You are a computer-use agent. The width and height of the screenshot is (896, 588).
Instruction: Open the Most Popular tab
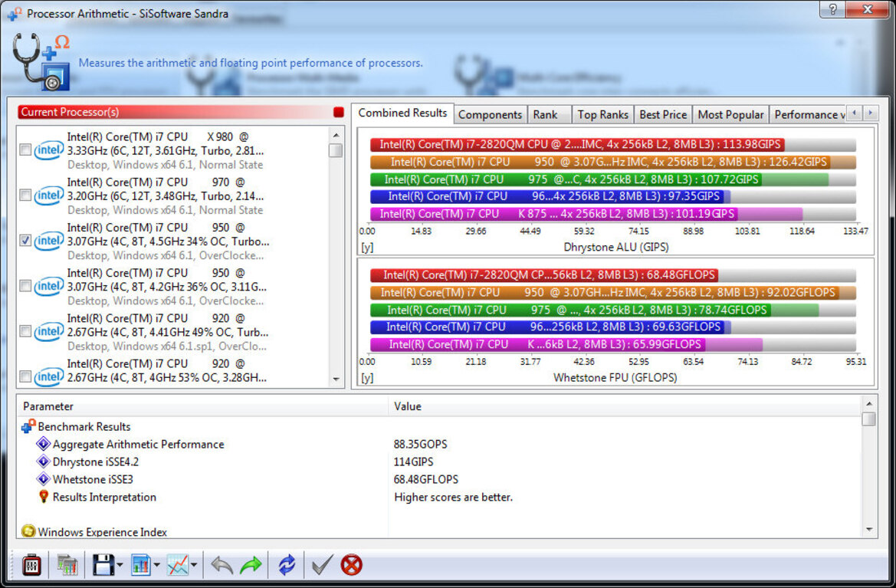[x=730, y=115]
